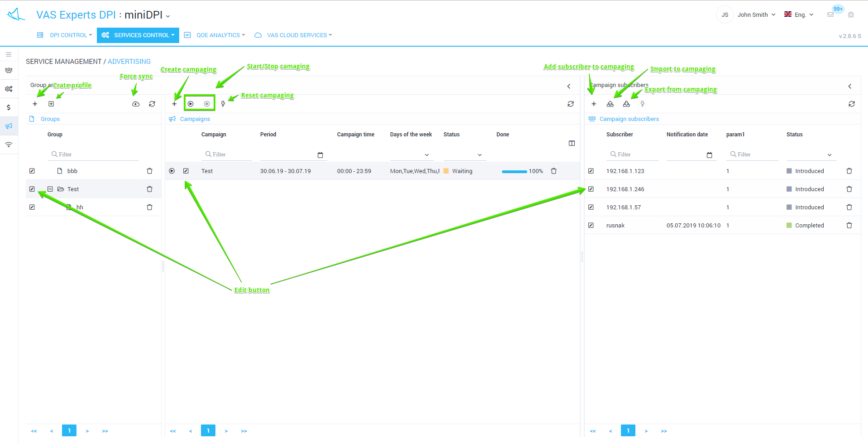Open the advertising megaphone sidebar icon

(x=9, y=126)
